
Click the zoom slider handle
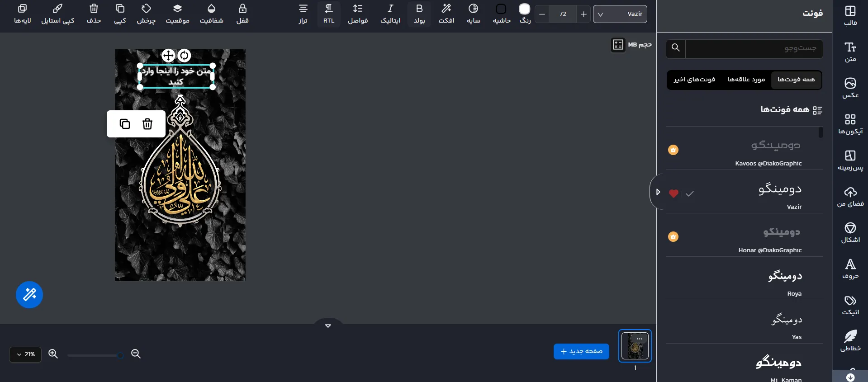[120, 355]
